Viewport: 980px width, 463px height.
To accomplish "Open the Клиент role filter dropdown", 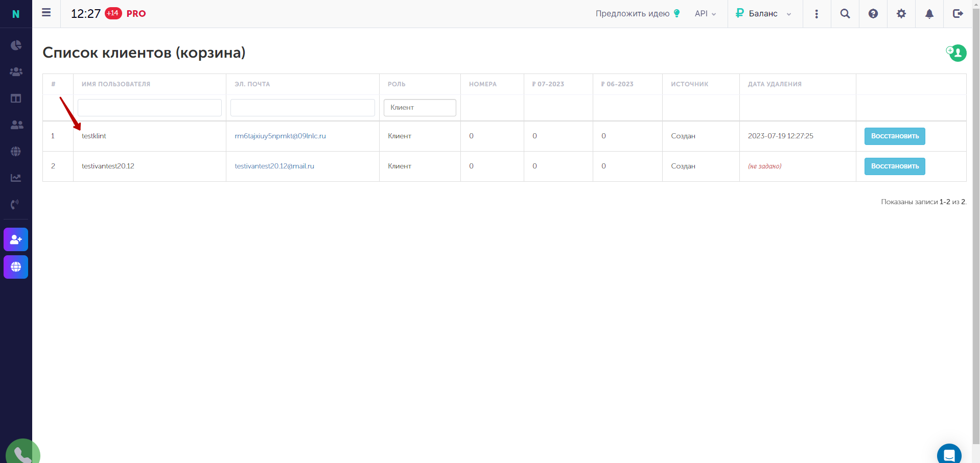I will [x=420, y=108].
